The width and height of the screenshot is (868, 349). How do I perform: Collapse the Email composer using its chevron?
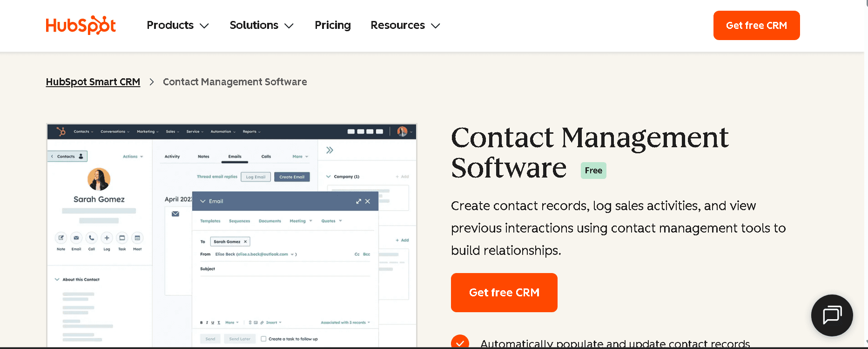(203, 201)
